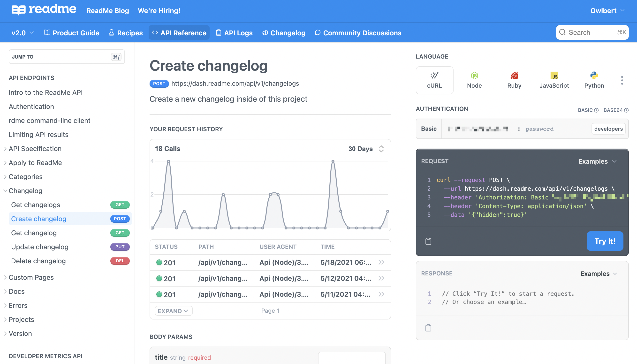The image size is (637, 364).
Task: Change the 30 Days range selector
Action: [x=366, y=149]
